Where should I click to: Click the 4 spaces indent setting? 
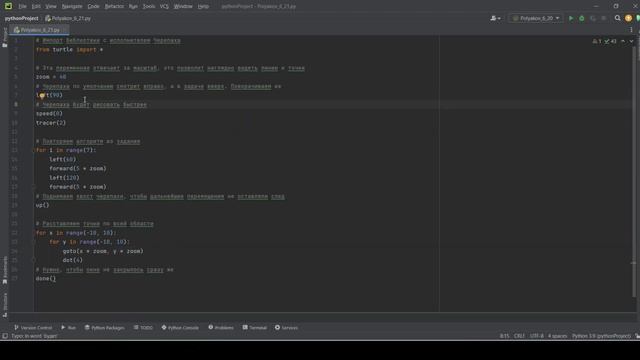click(x=557, y=336)
